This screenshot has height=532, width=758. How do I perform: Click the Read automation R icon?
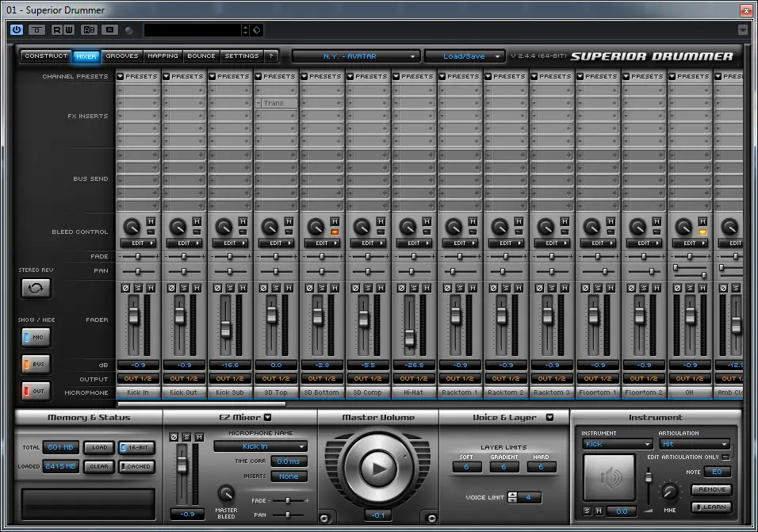(x=57, y=30)
